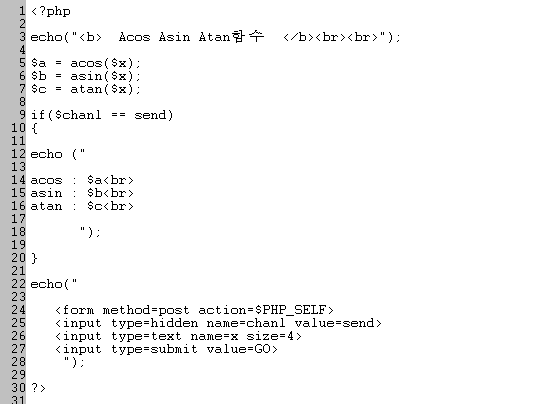Screen dimensions: 554x404
Task: Click line number 22 in the gutter
Action: [x=18, y=284]
